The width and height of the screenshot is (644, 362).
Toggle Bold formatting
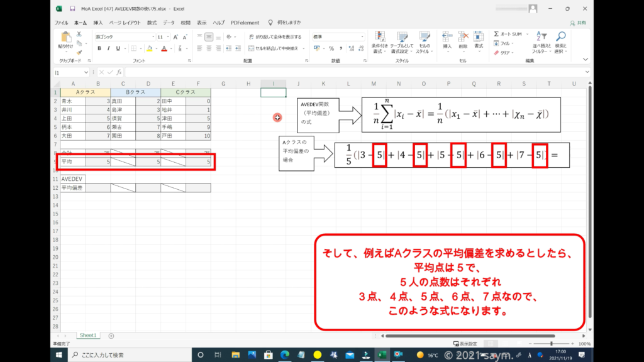[99, 48]
